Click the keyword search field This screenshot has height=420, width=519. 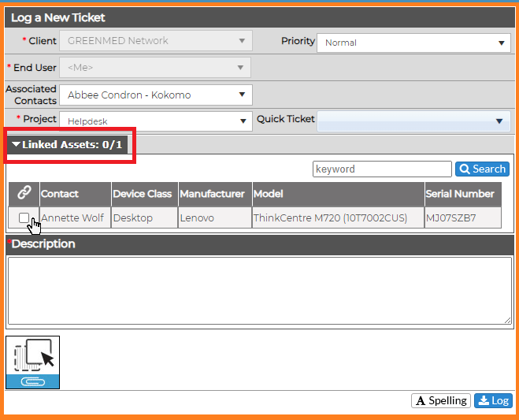[382, 169]
